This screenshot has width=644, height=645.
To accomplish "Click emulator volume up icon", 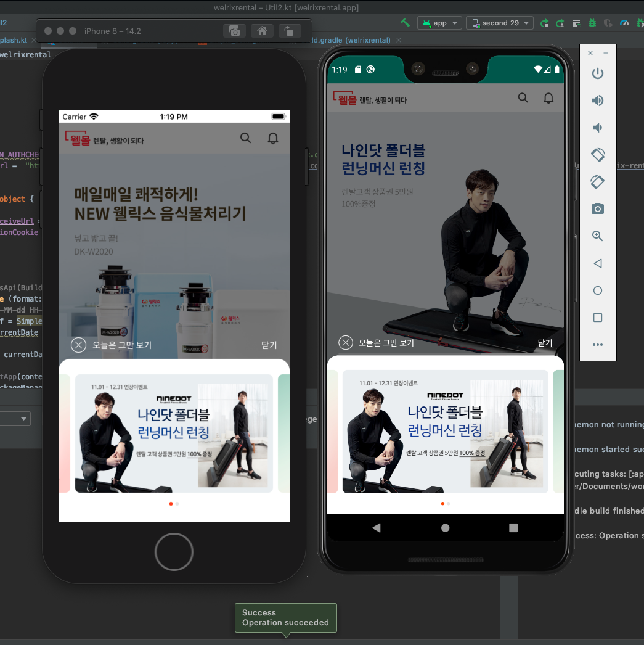I will pos(597,101).
